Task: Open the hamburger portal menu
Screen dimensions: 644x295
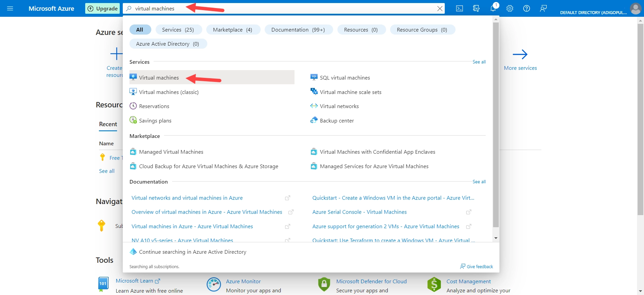Action: pyautogui.click(x=10, y=8)
